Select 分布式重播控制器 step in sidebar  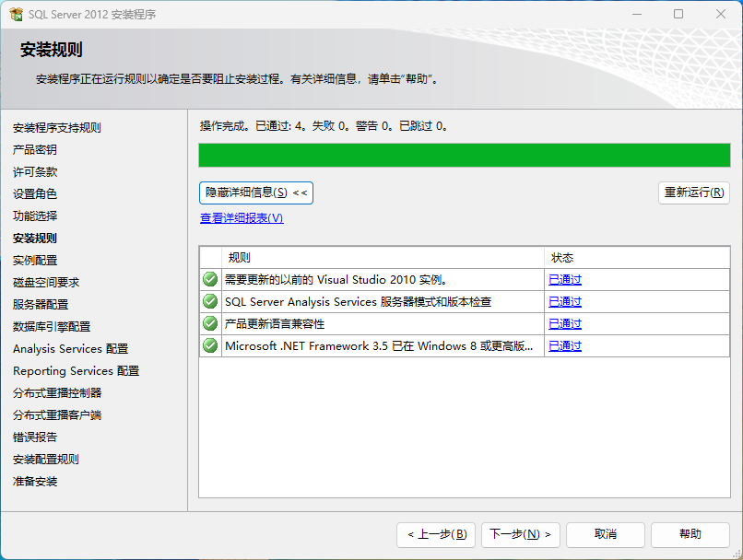(57, 393)
